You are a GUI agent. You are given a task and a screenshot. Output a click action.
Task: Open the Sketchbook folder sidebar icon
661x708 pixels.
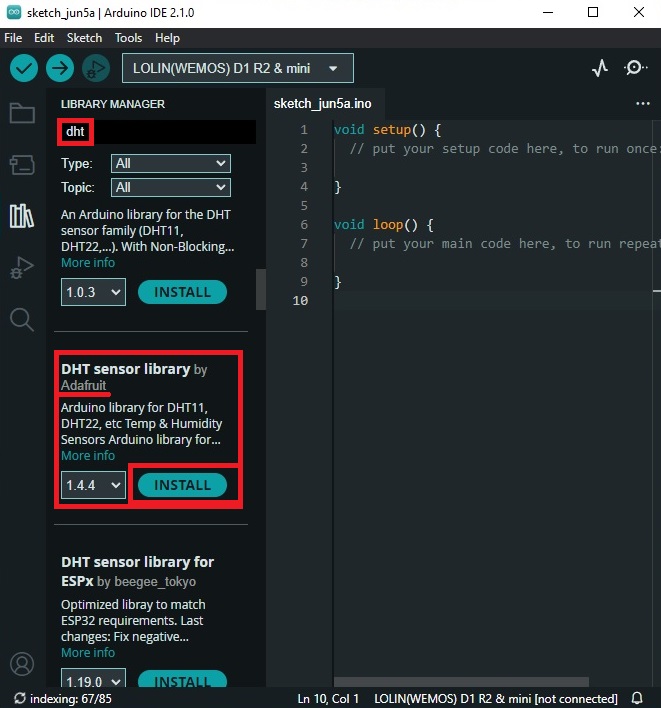(x=21, y=113)
